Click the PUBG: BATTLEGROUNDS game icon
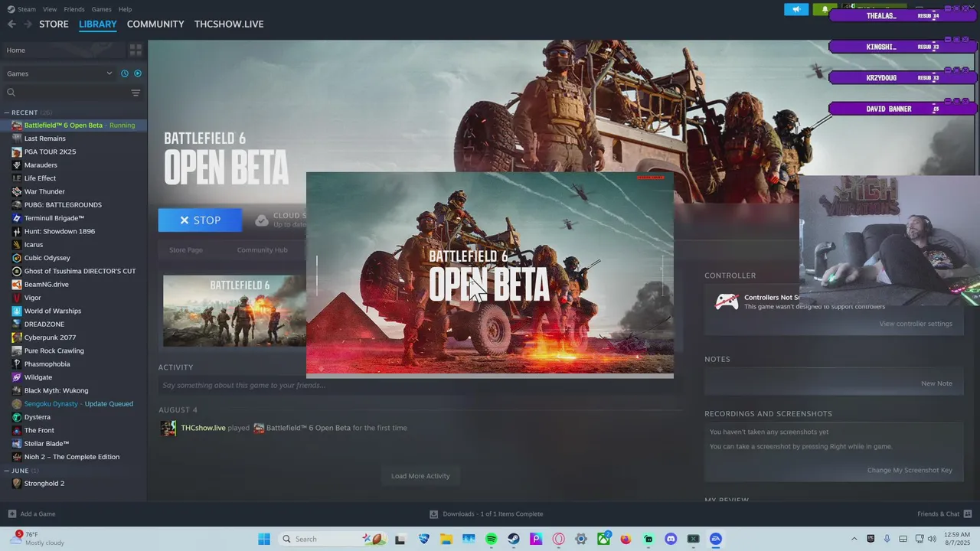980x551 pixels. (x=17, y=205)
